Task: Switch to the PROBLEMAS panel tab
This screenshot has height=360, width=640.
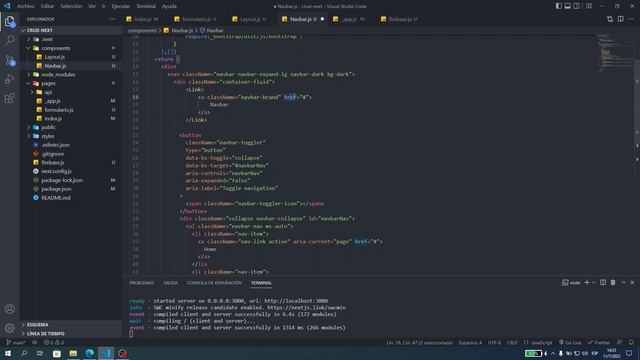Action: pyautogui.click(x=142, y=283)
